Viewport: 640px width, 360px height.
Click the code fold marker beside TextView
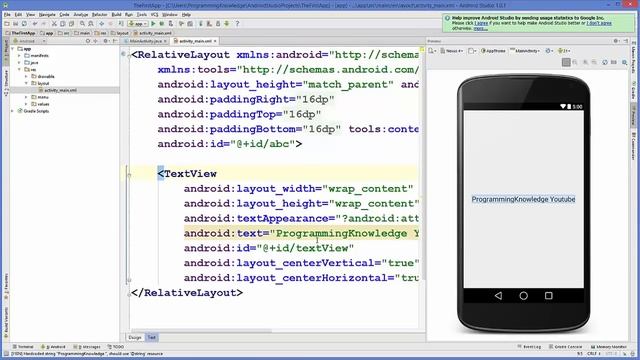(129, 174)
